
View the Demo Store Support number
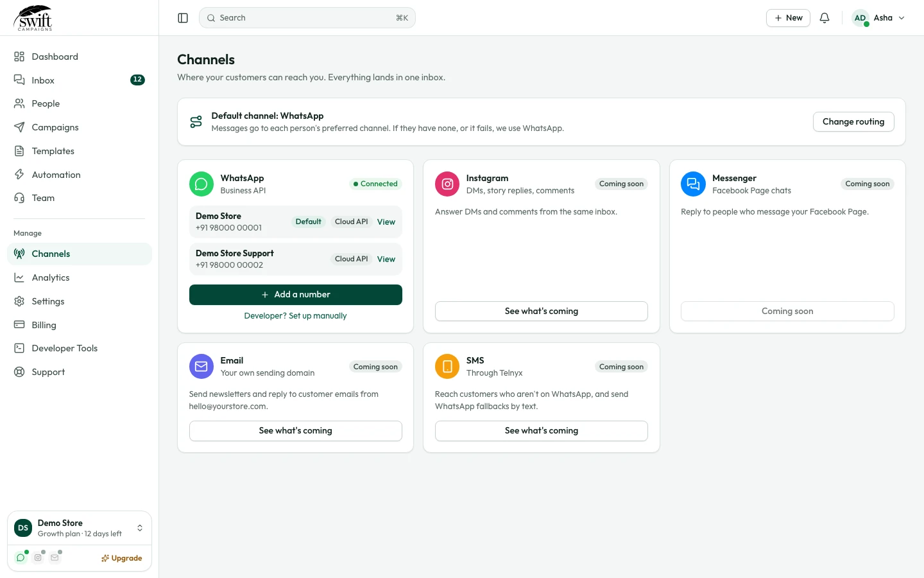pos(386,259)
